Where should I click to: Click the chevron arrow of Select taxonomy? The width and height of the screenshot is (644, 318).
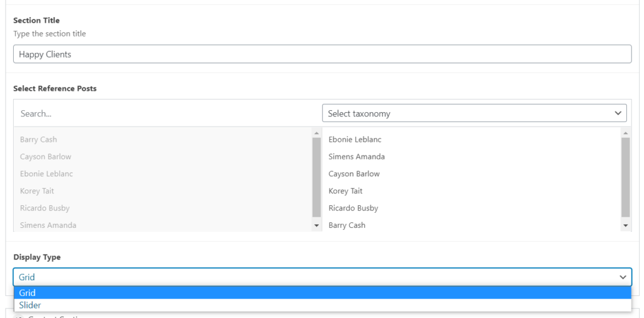tap(618, 113)
